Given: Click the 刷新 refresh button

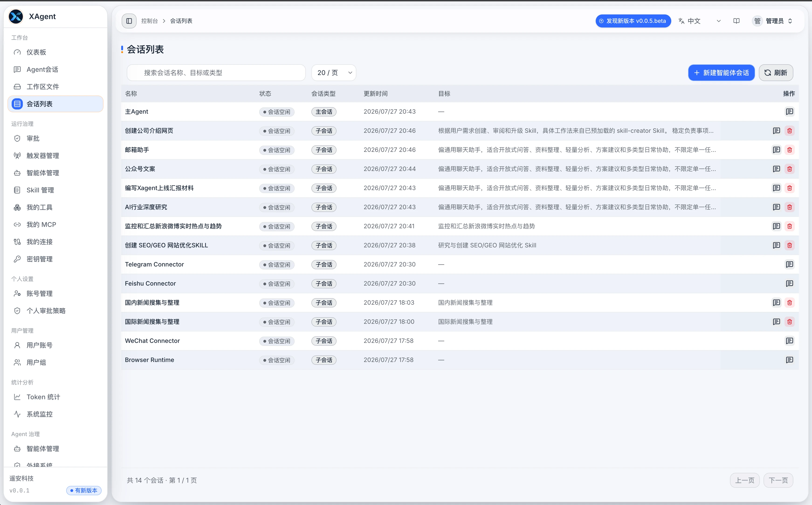Looking at the screenshot, I should (776, 72).
